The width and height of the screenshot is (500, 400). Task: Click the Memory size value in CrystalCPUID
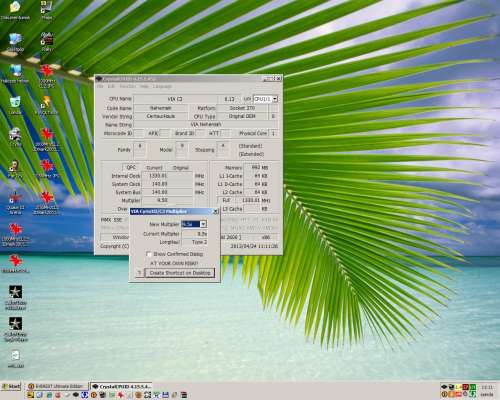point(256,167)
